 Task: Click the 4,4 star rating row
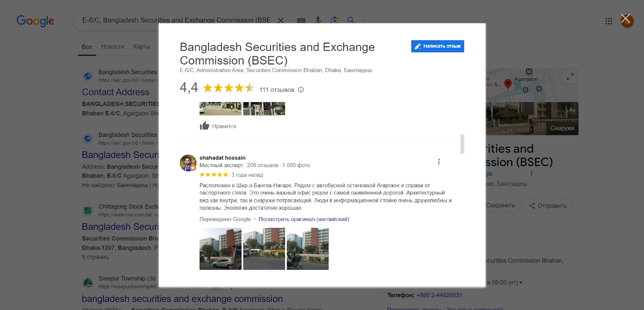tap(217, 88)
